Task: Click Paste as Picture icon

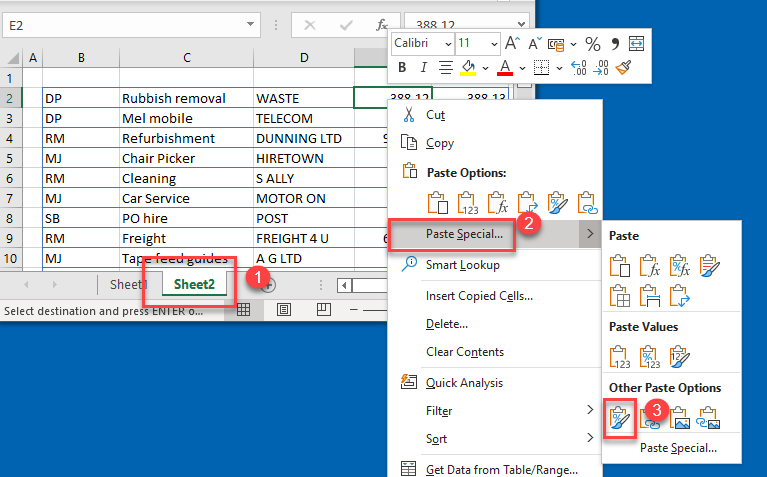Action: click(x=679, y=418)
